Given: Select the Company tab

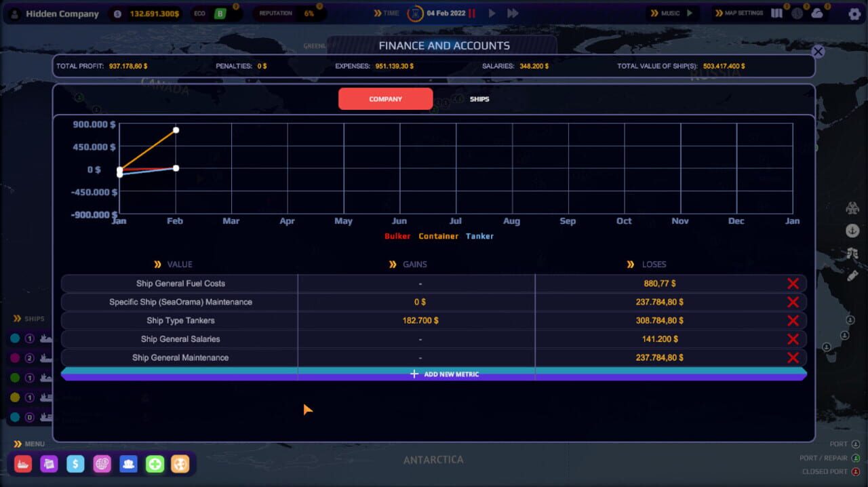Looking at the screenshot, I should pos(385,99).
